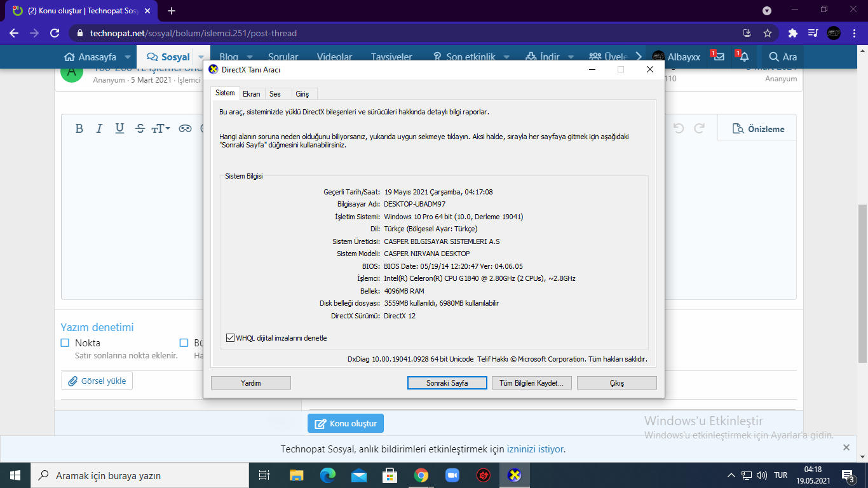Apply Strikethrough in the editor toolbar
The image size is (868, 488).
140,128
